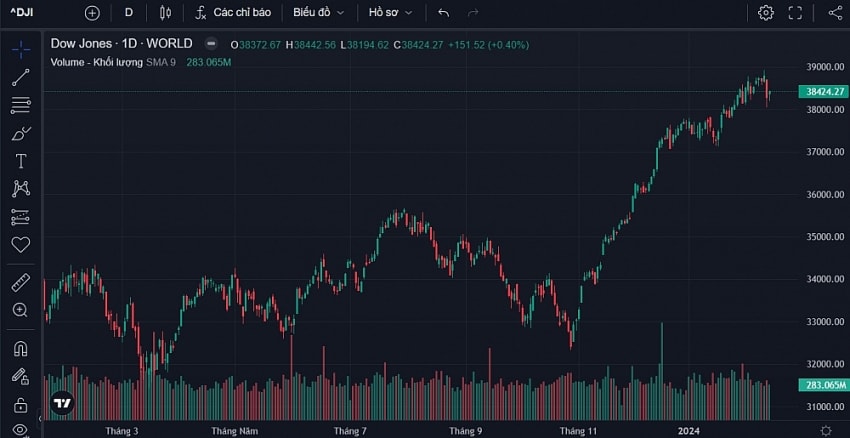Click the 36000.00 price axis label
The image size is (850, 438).
(x=825, y=194)
